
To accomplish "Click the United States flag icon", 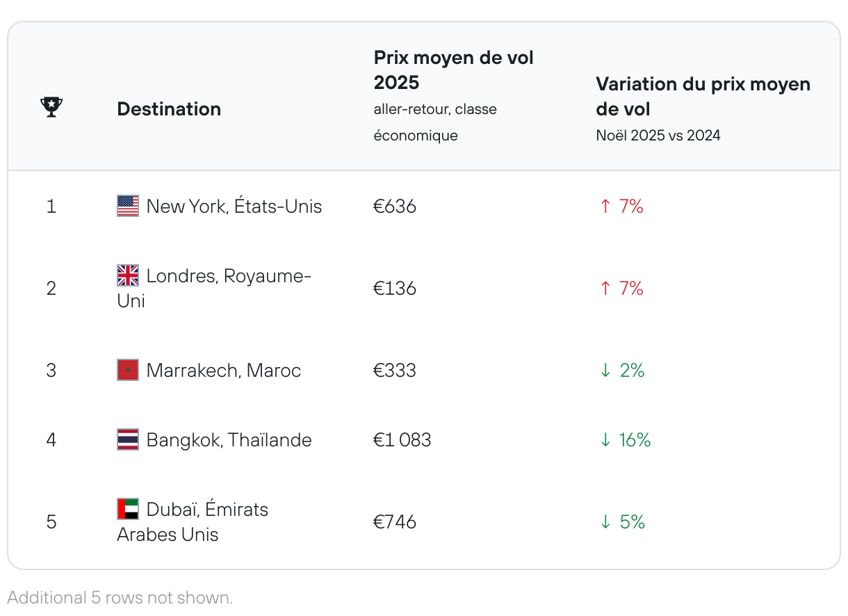I will (x=128, y=206).
